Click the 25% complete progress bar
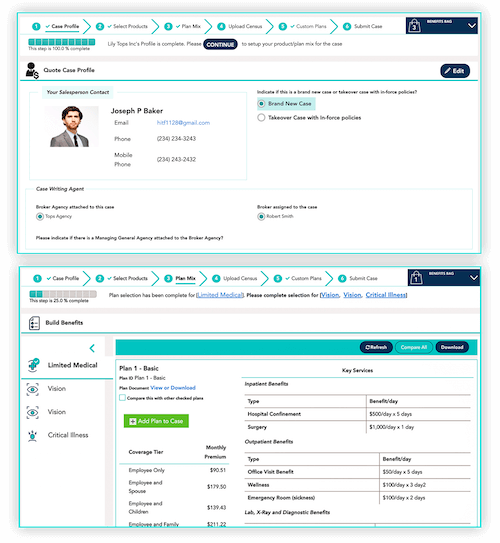Image resolution: width=500 pixels, height=543 pixels. coord(63,294)
